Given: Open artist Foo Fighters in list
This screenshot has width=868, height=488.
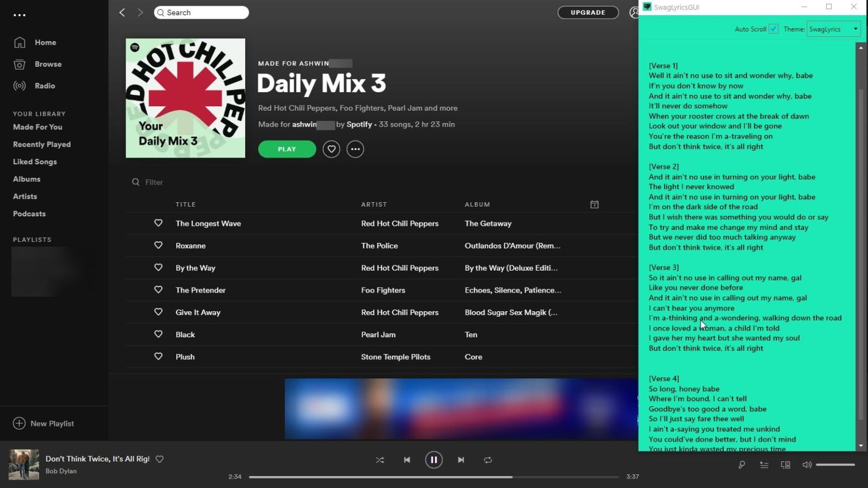Looking at the screenshot, I should coord(383,290).
